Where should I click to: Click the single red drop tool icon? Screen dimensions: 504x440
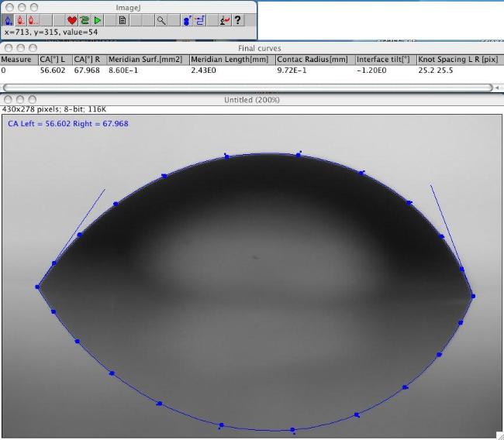21,21
